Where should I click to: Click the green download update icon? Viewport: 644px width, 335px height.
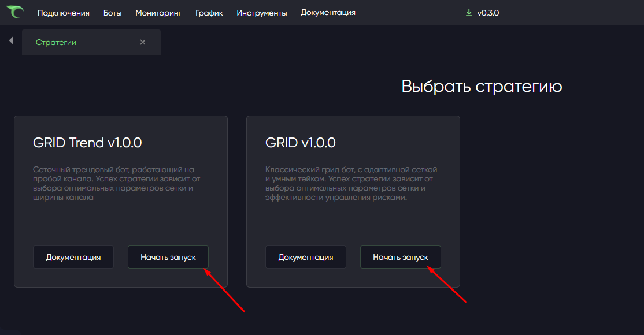[469, 13]
